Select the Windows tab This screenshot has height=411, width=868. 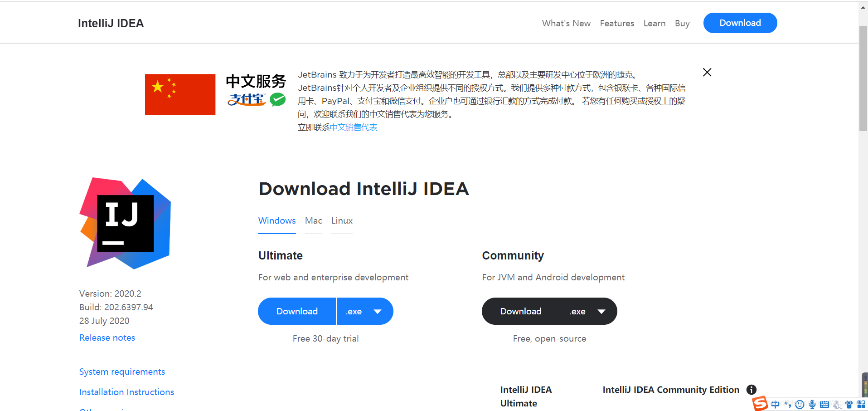277,220
